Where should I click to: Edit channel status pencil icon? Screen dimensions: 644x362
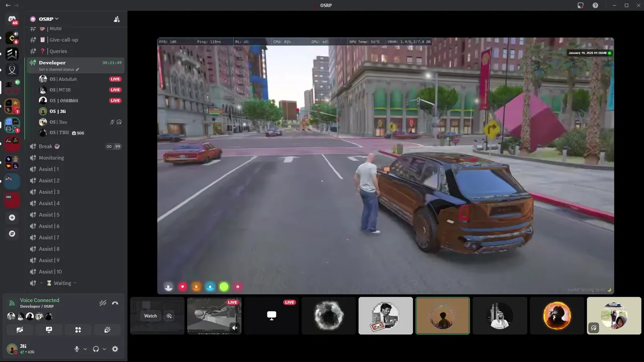tap(77, 69)
